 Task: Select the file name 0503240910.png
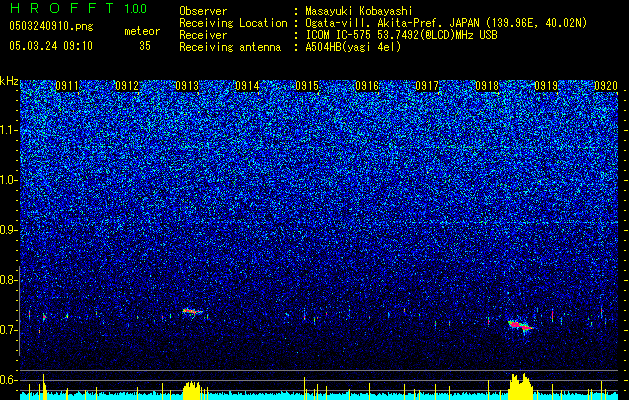point(51,27)
